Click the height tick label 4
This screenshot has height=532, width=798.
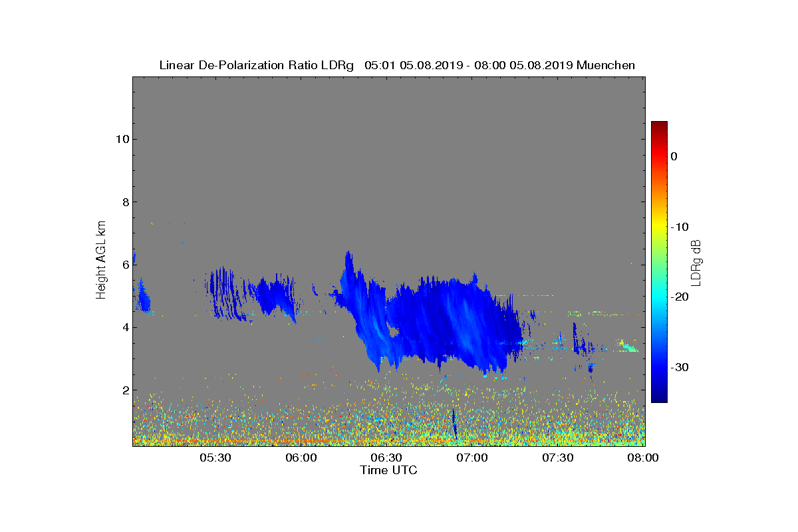124,327
